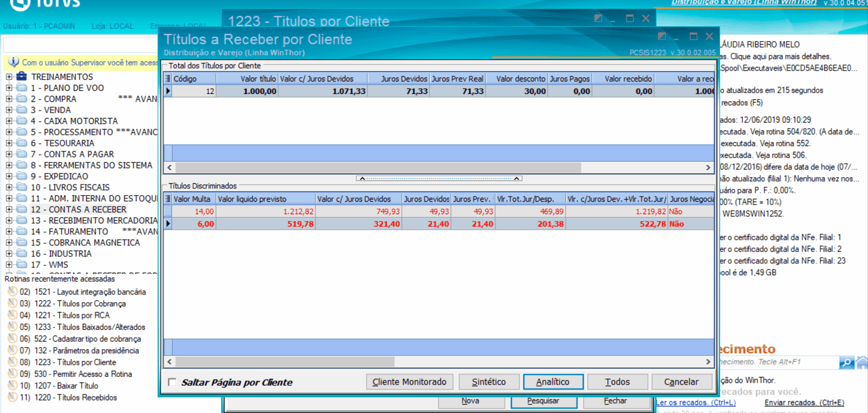
Task: Open recent routine 1223 Títulos por Cliente
Action: point(75,362)
